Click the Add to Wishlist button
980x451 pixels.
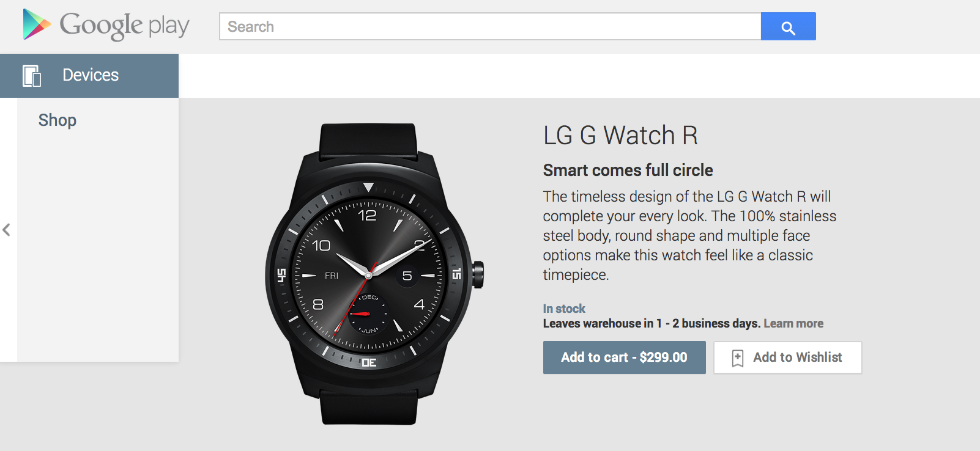[787, 358]
